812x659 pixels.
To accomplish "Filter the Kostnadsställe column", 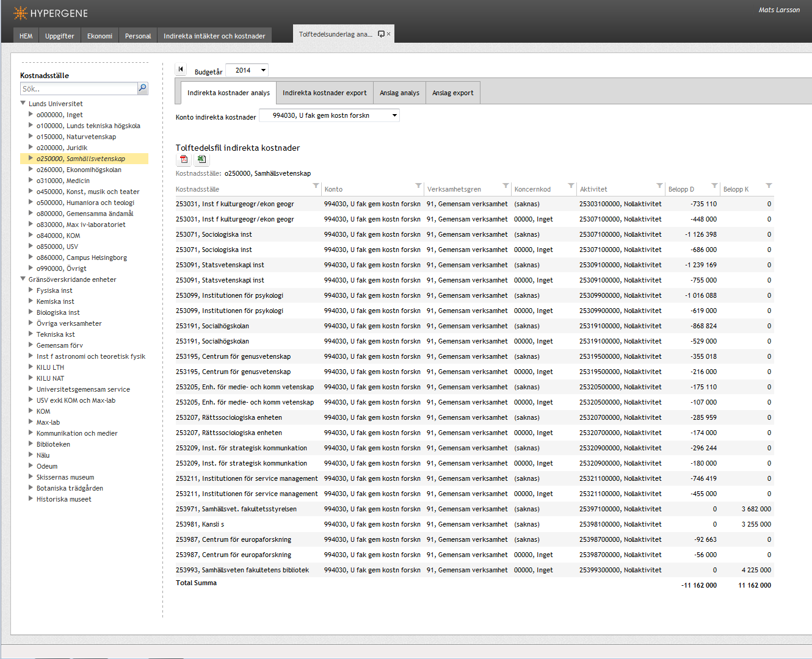I will click(x=316, y=185).
